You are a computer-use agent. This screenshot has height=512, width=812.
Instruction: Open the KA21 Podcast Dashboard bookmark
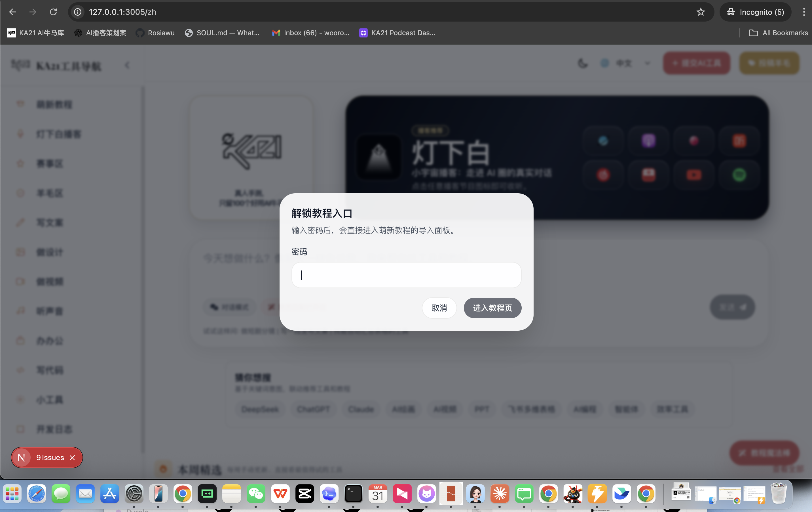click(x=397, y=33)
